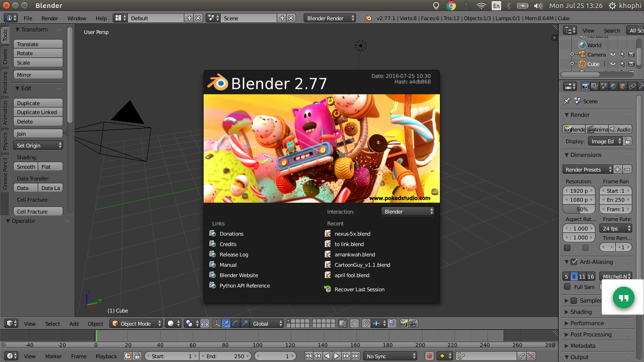Click the delete keyframes icon in timeline
The image size is (644, 362).
click(531, 356)
